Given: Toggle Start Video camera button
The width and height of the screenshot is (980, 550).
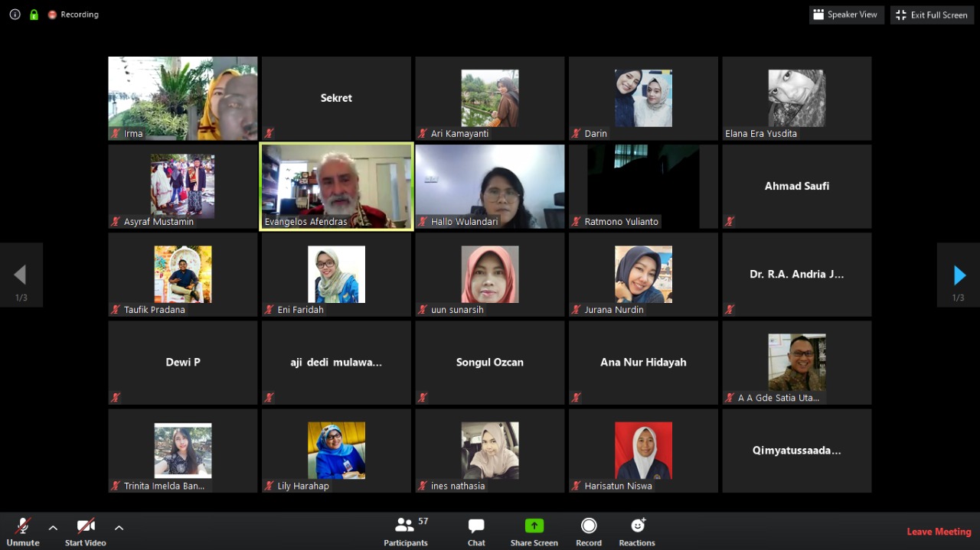Looking at the screenshot, I should tap(85, 531).
